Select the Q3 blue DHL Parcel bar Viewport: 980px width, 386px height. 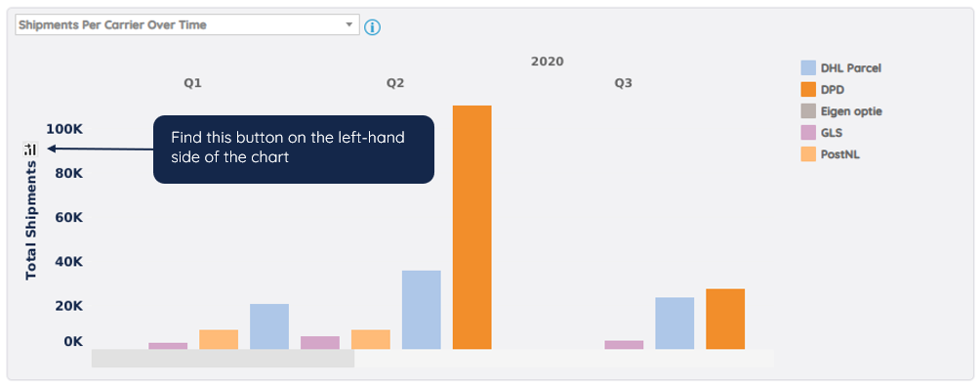click(674, 323)
